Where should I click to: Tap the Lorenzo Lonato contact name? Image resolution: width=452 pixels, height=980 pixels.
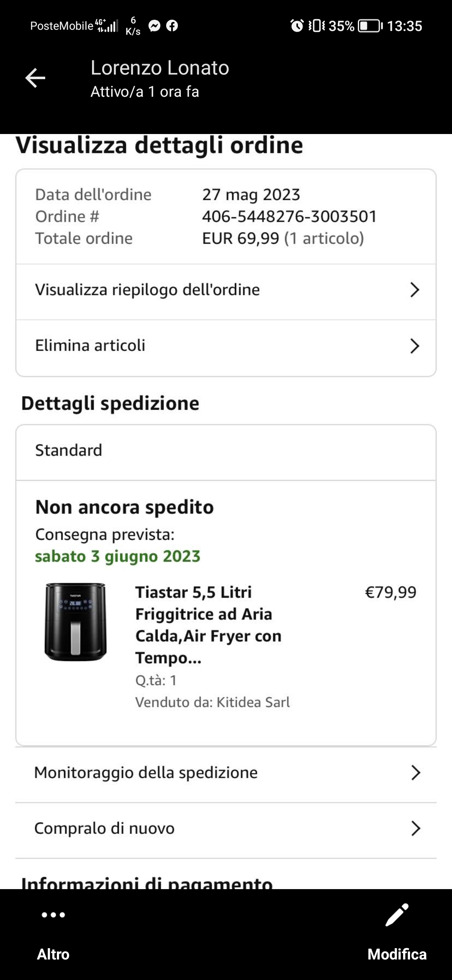(160, 68)
